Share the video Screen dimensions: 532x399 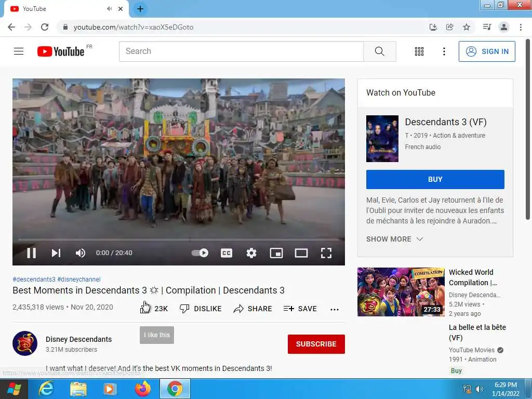[253, 309]
